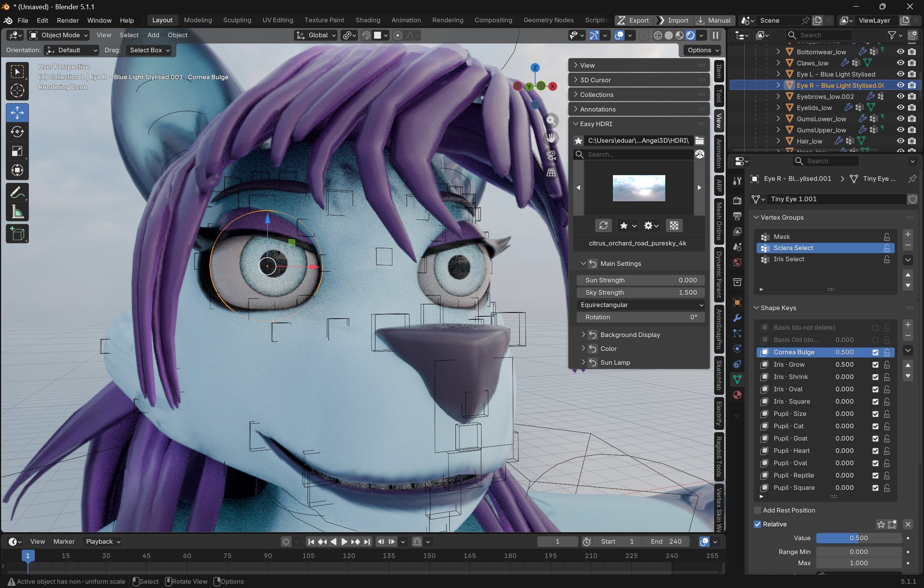
Task: Toggle camera view icon in viewport
Action: (x=551, y=155)
